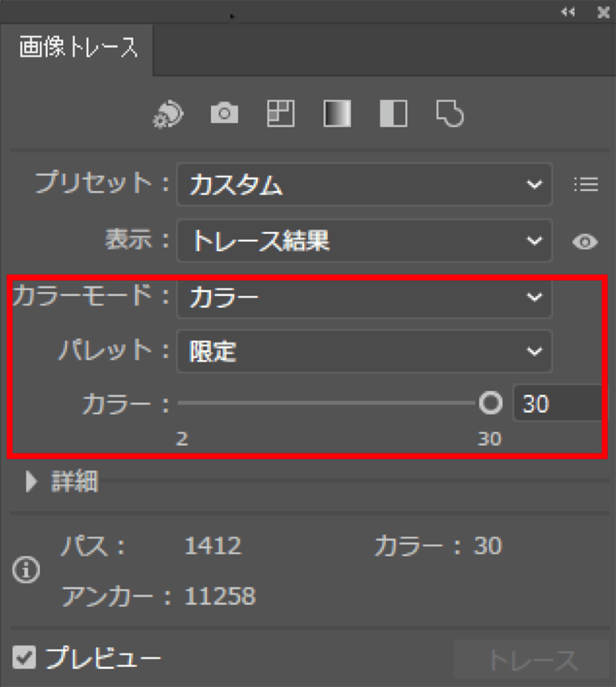Click the Auto-Color preset icon
The height and width of the screenshot is (687, 616).
168,114
